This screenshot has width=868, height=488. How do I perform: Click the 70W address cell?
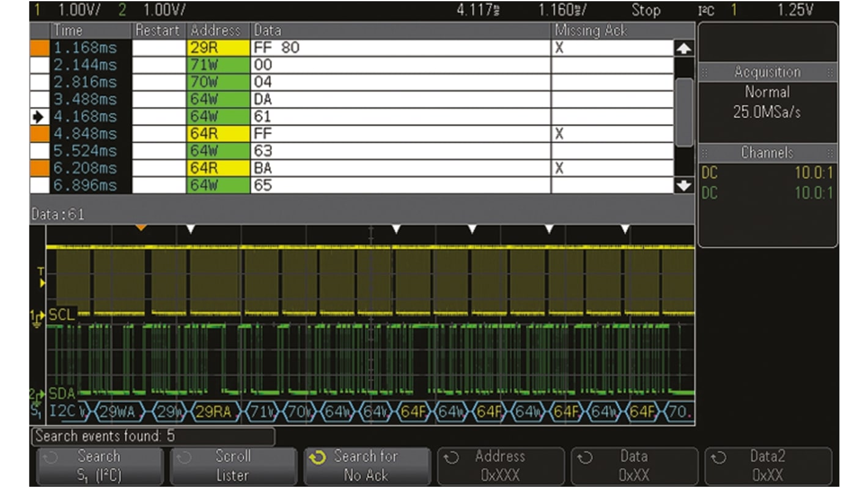(218, 82)
